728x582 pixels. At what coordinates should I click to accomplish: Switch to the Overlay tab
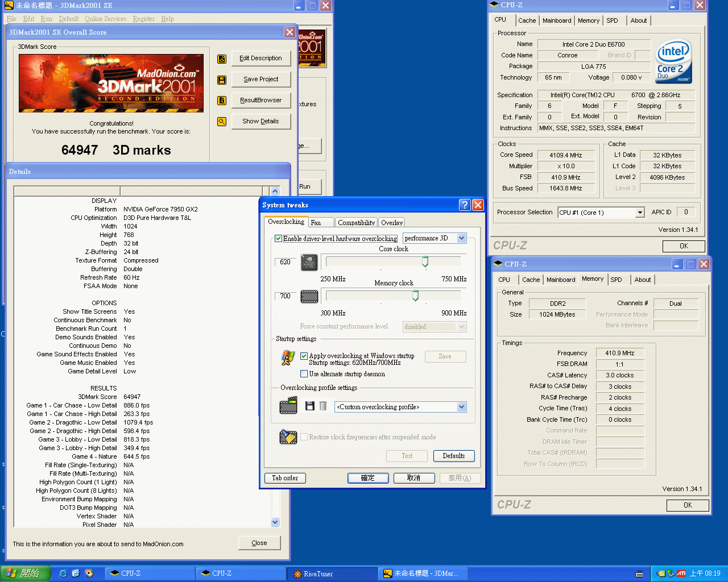[392, 223]
